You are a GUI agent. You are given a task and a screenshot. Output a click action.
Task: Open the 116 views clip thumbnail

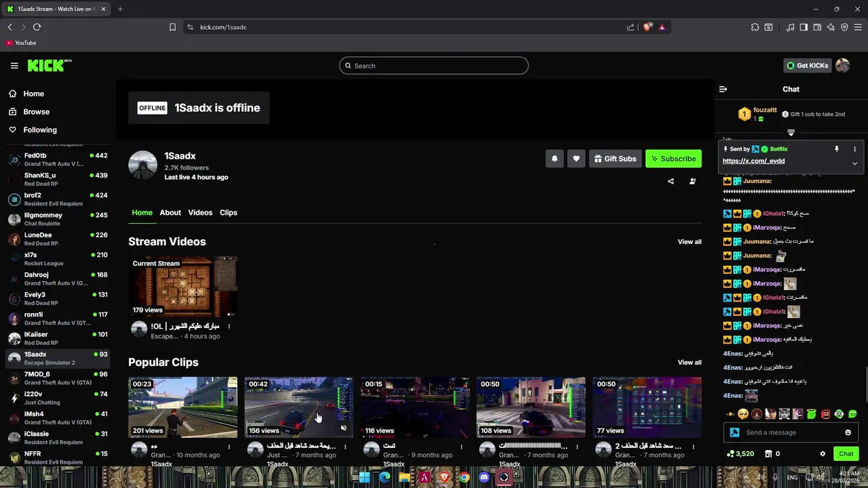tap(415, 407)
